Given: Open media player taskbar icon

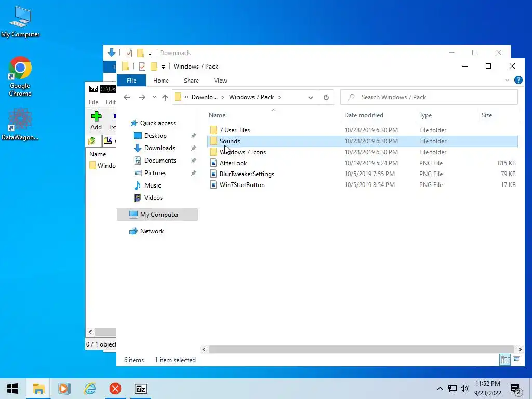Looking at the screenshot, I should click(64, 389).
